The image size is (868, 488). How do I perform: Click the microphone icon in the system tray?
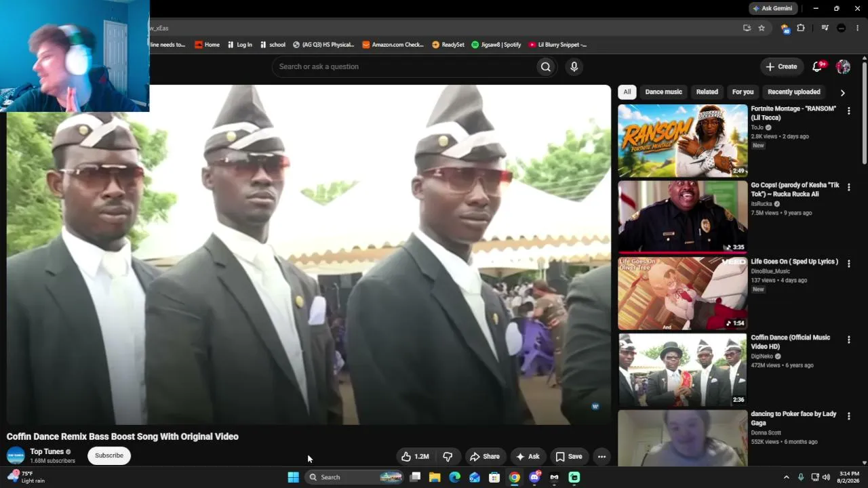click(x=801, y=477)
